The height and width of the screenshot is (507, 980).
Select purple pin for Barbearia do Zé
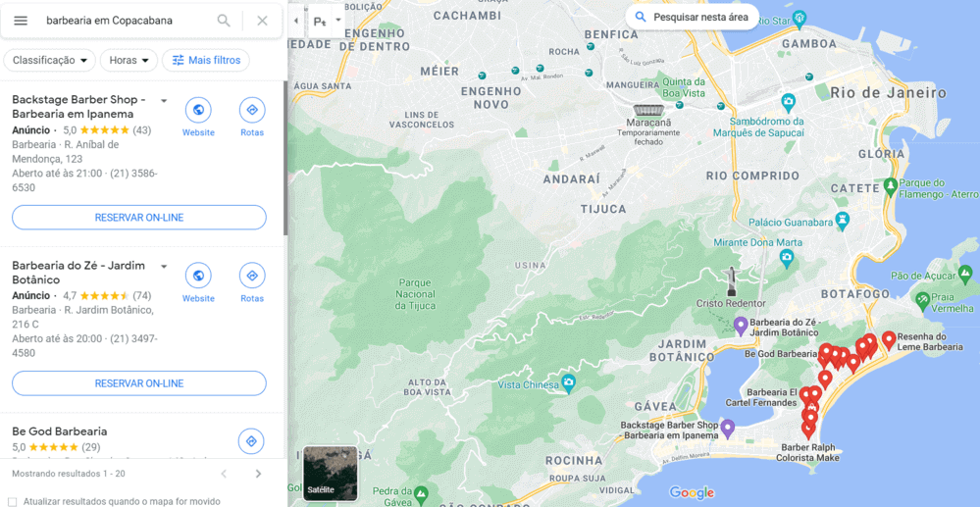742,327
